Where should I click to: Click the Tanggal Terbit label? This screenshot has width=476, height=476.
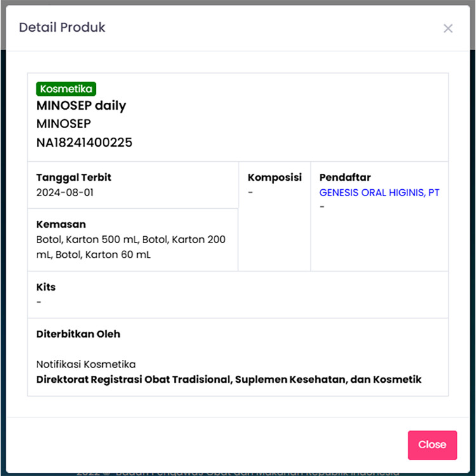(x=74, y=178)
